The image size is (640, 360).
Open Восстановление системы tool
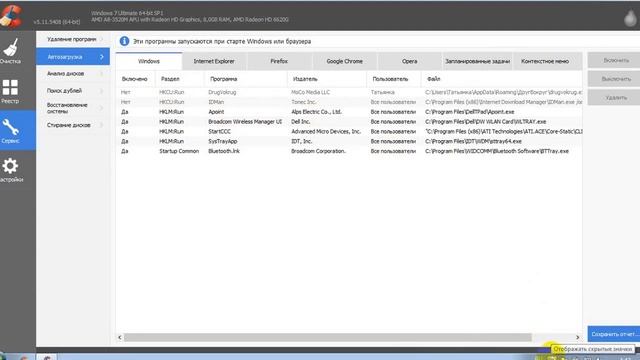pyautogui.click(x=73, y=108)
